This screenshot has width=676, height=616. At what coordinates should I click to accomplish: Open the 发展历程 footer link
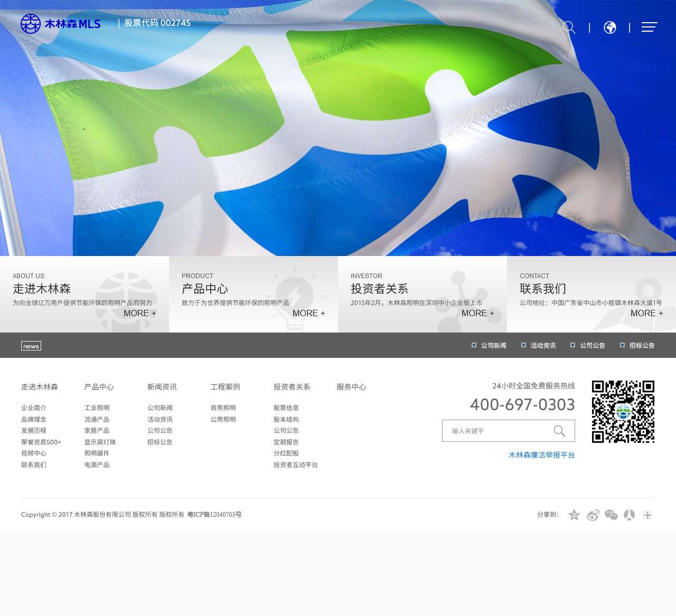pyautogui.click(x=34, y=431)
